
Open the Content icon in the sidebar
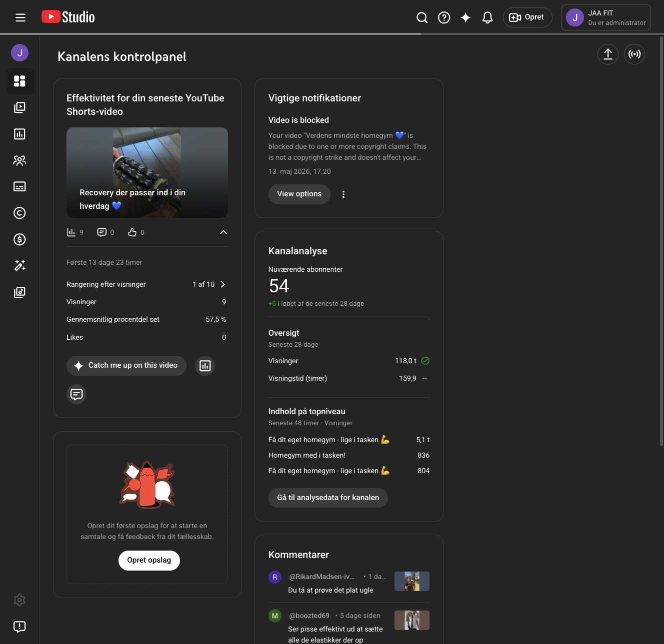click(x=19, y=107)
